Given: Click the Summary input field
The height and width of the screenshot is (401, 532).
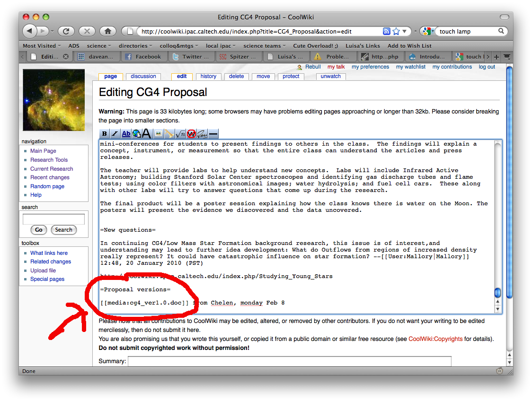Looking at the screenshot, I should tap(289, 361).
